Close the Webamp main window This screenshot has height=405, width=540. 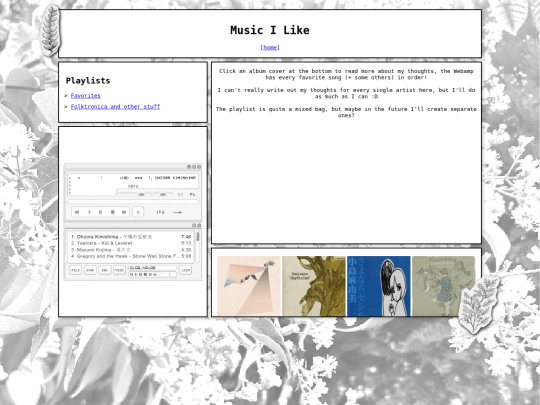pos(199,167)
